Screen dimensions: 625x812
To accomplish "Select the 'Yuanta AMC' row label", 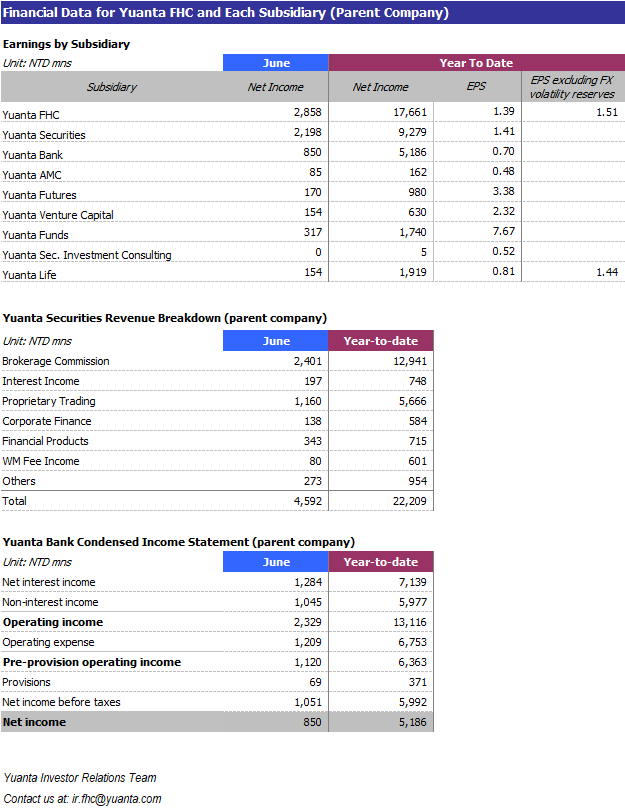I will click(32, 175).
